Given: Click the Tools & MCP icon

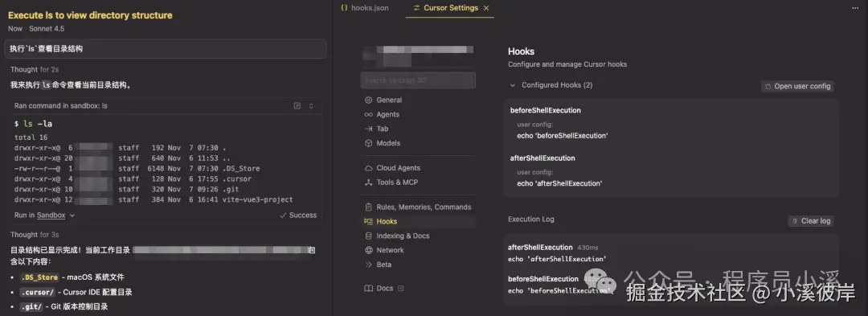Looking at the screenshot, I should point(368,183).
